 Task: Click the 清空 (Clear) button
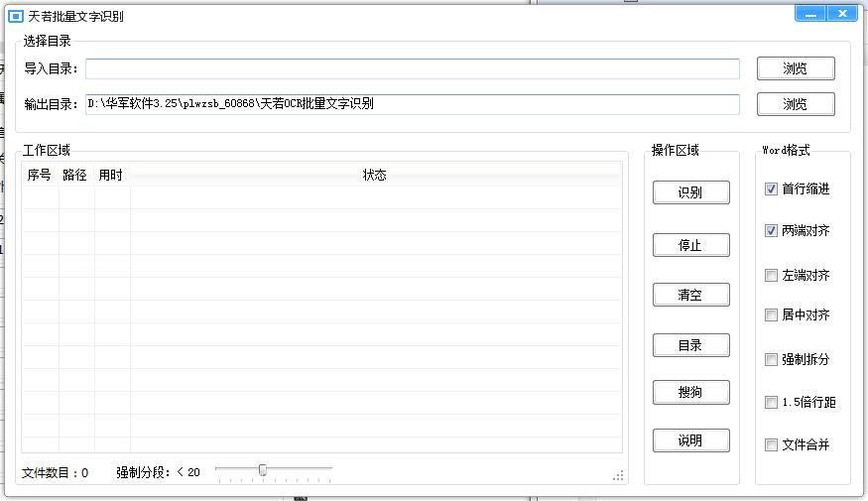(x=690, y=295)
